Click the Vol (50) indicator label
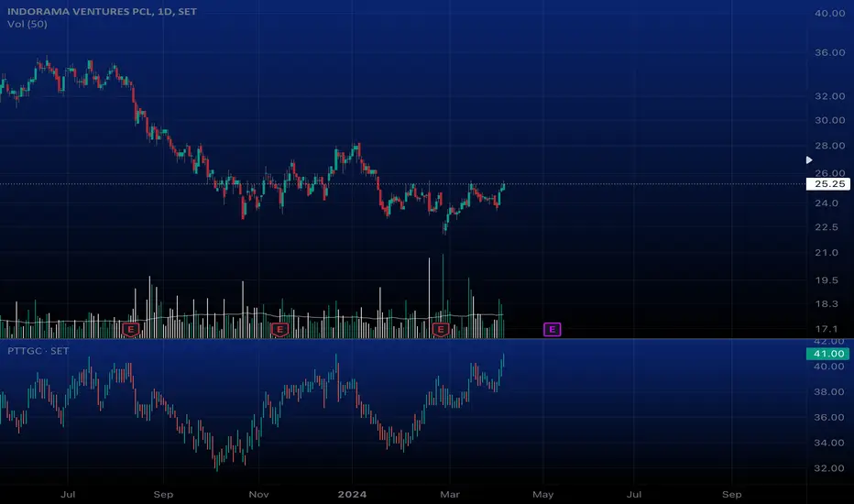Image resolution: width=854 pixels, height=504 pixels. 27,24
